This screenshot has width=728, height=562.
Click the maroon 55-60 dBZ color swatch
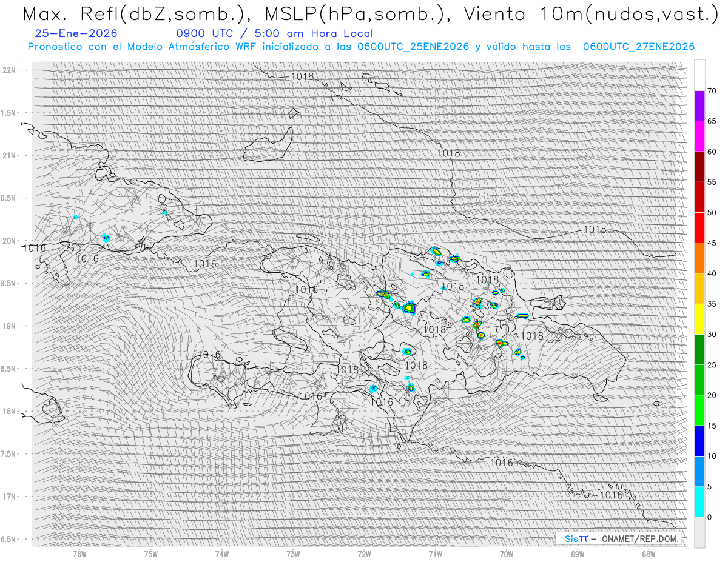pos(699,167)
